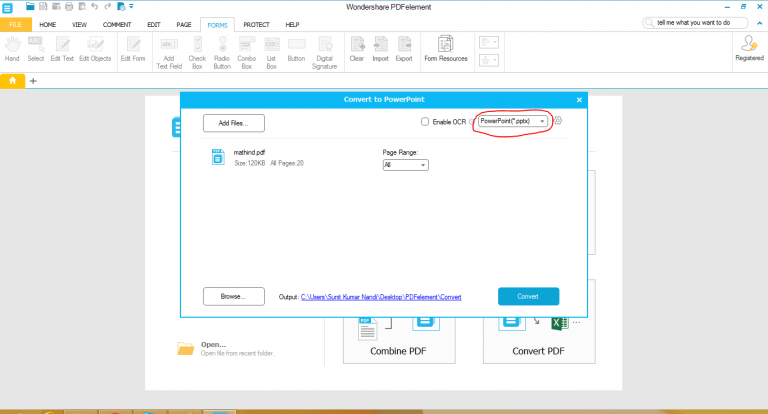This screenshot has width=768, height=414.
Task: Click Open... recent folder entry
Action: (x=226, y=348)
